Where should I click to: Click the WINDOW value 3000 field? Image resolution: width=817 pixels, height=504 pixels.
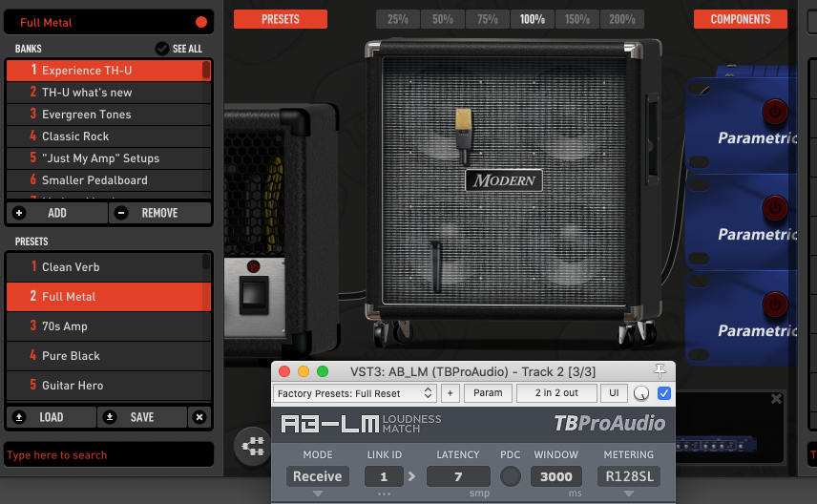555,476
